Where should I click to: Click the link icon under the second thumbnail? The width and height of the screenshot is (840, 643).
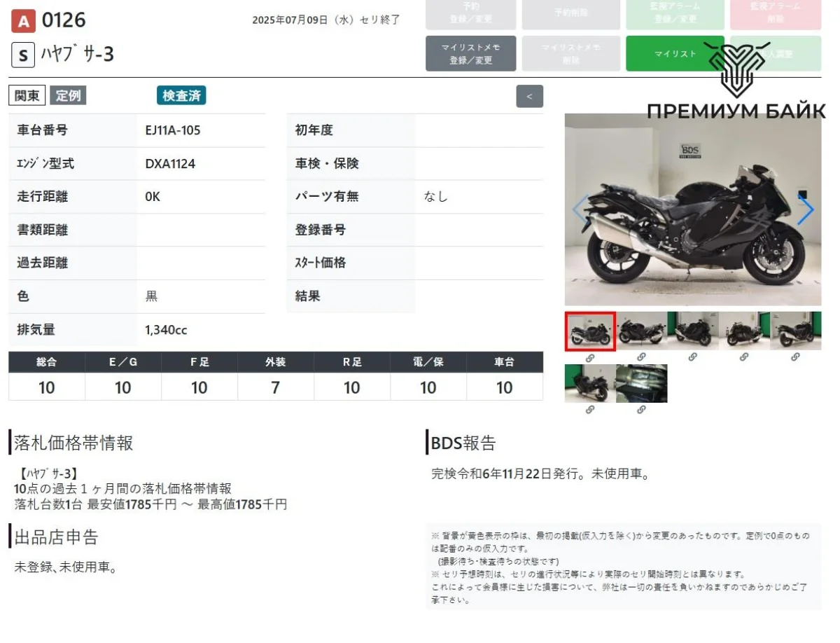pos(641,357)
